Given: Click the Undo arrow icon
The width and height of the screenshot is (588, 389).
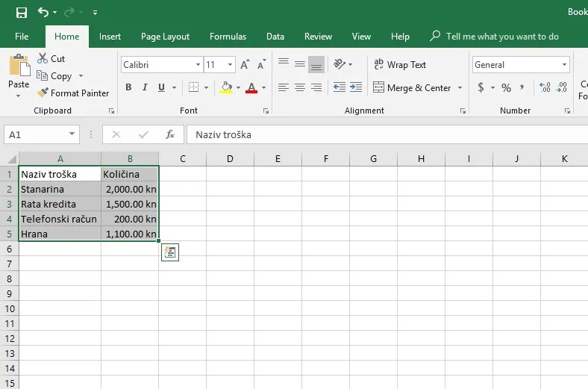Looking at the screenshot, I should (43, 13).
